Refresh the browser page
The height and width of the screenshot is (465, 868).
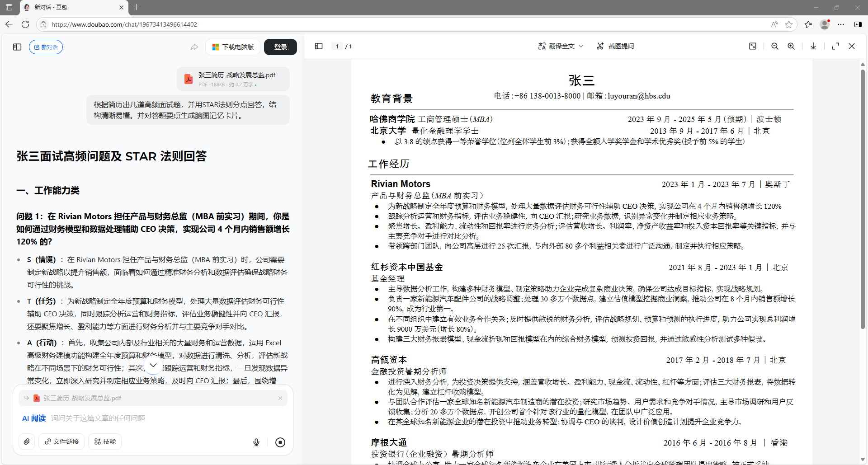coord(25,24)
